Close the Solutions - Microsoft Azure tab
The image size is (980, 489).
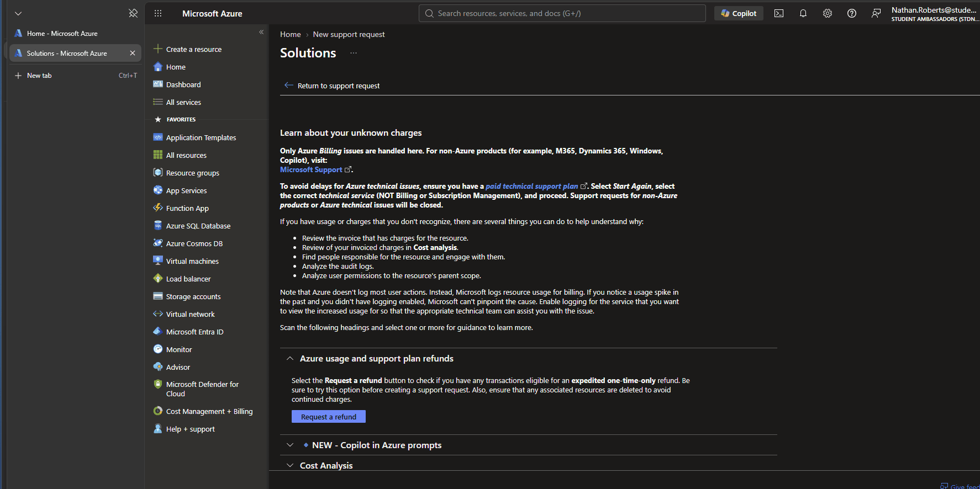click(x=133, y=53)
